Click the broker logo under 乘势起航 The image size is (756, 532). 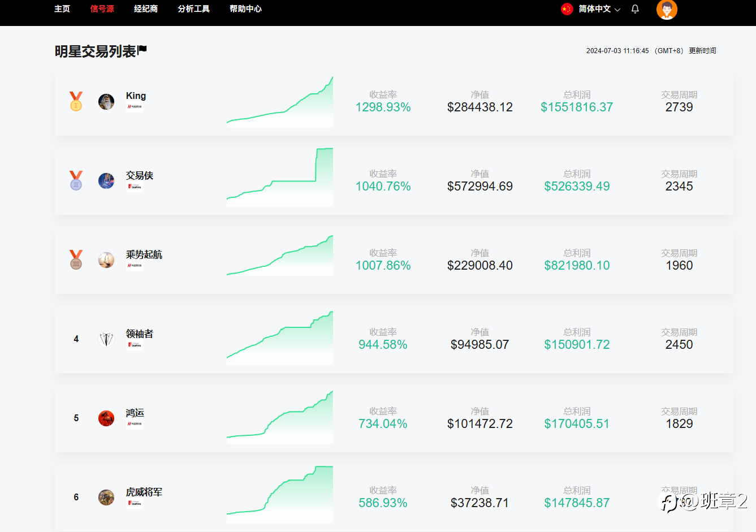pos(135,266)
